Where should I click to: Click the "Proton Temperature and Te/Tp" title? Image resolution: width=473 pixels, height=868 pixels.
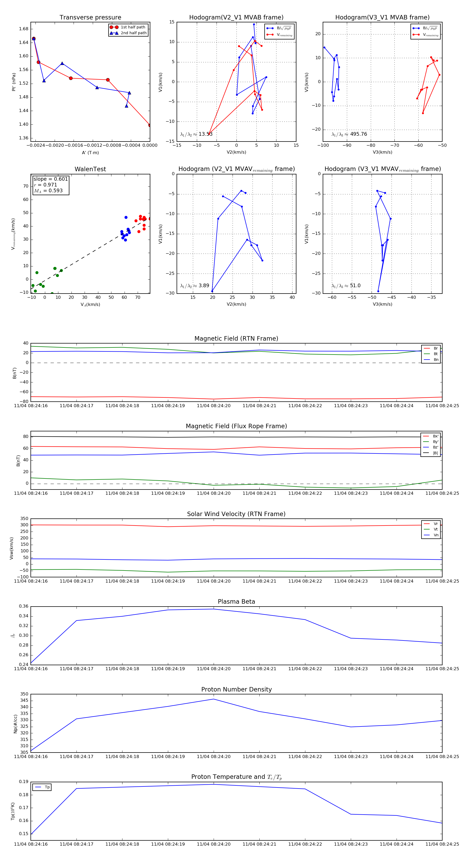(236, 777)
